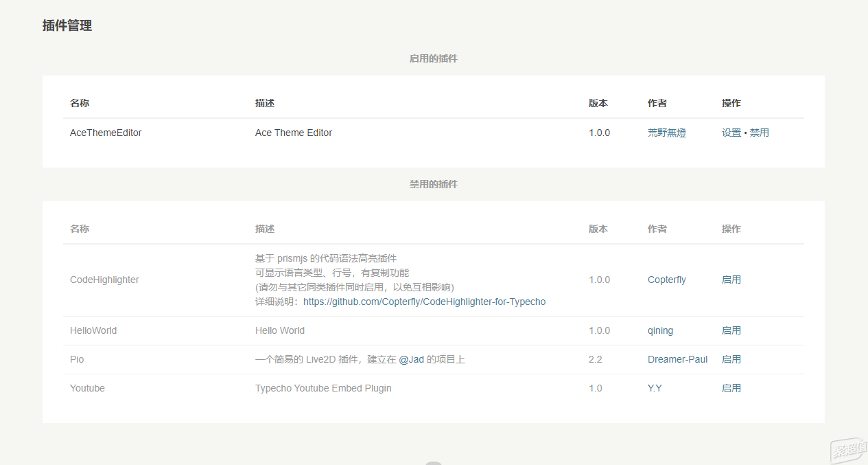Activate the Pio plugin with 启用
Viewport: 868px width, 465px height.
(x=731, y=359)
